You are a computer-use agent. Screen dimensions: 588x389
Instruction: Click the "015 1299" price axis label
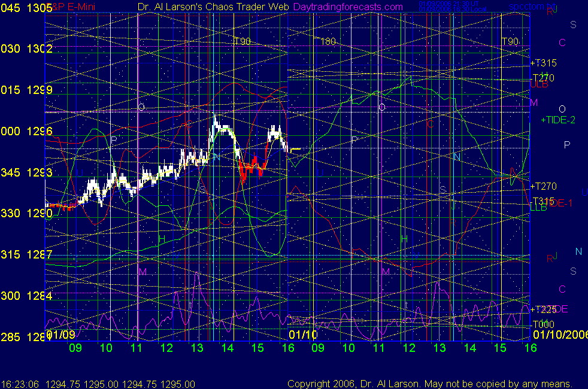26,90
